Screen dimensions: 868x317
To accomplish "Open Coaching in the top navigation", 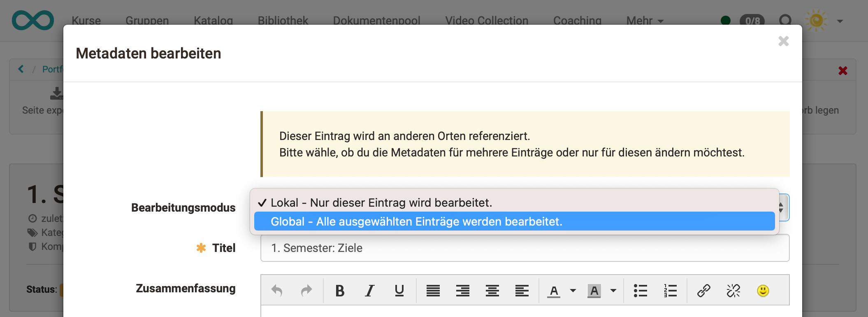I will click(x=577, y=21).
